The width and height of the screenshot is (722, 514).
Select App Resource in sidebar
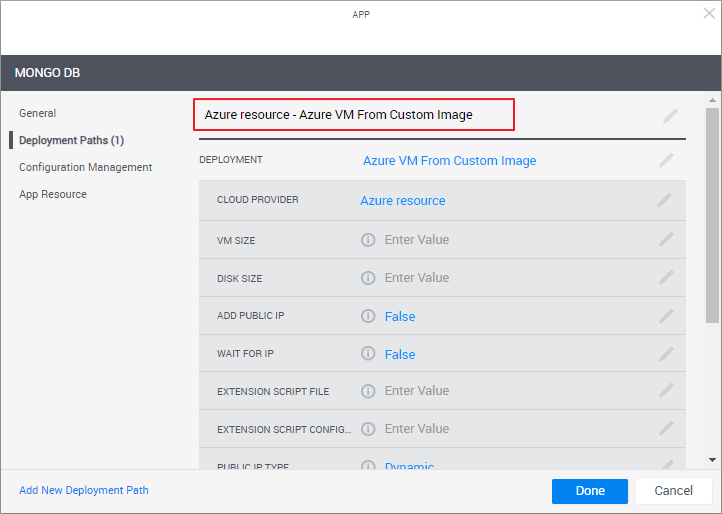53,194
